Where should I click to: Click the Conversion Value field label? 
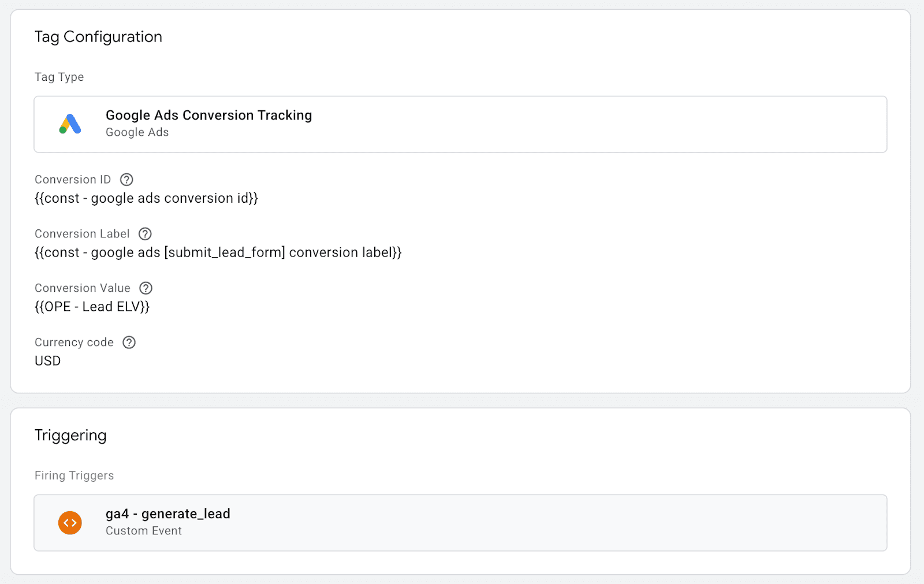(x=83, y=288)
